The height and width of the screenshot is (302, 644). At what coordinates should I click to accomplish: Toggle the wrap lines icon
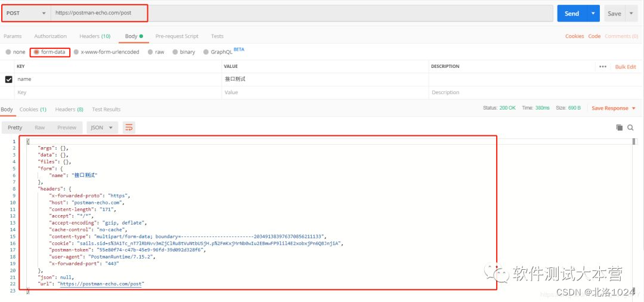click(129, 127)
